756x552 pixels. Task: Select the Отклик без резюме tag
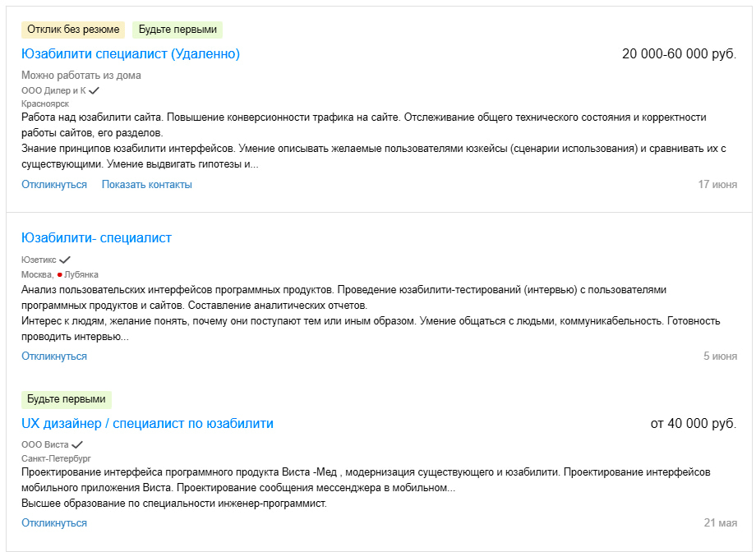71,29
